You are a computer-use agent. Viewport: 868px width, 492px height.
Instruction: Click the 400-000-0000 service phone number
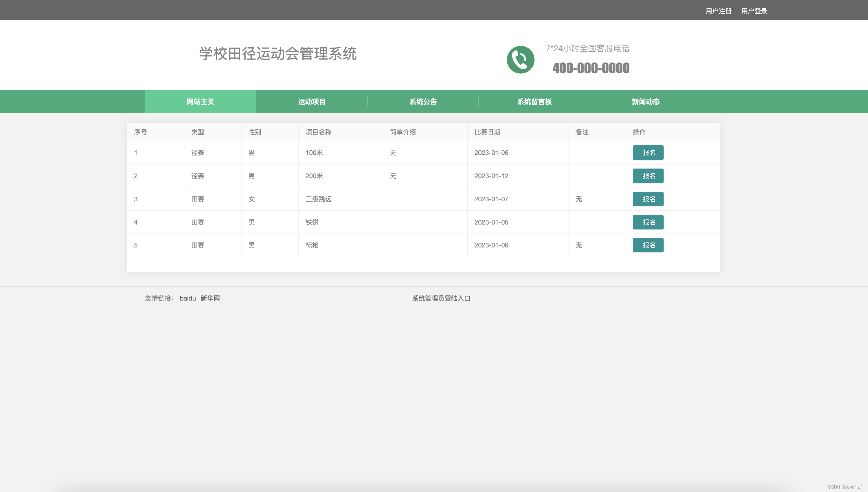tap(591, 68)
